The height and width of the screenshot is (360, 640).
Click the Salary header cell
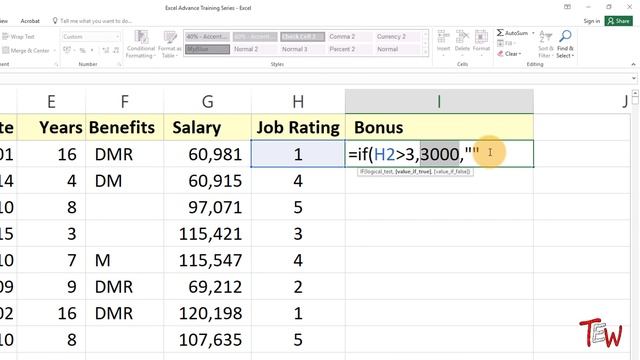click(207, 127)
